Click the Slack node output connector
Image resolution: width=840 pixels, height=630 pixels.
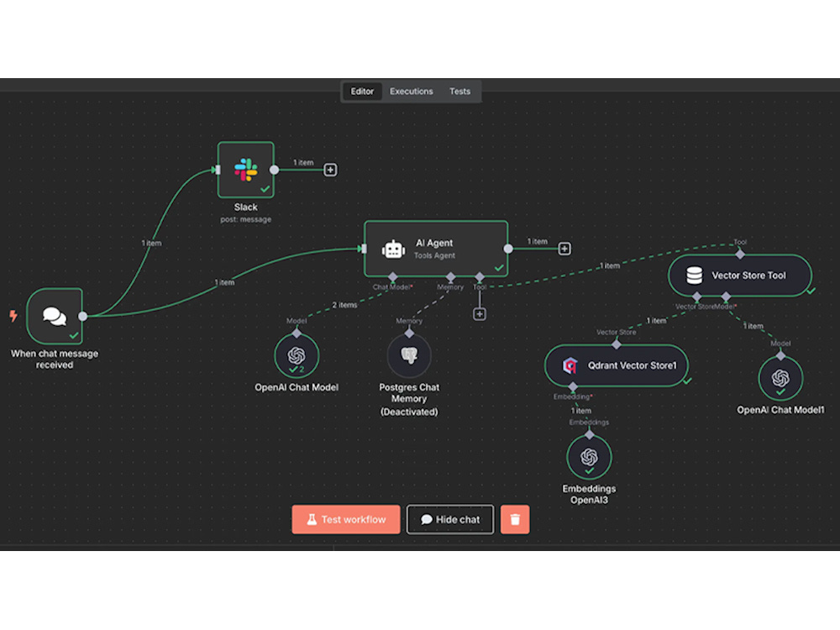click(x=275, y=170)
